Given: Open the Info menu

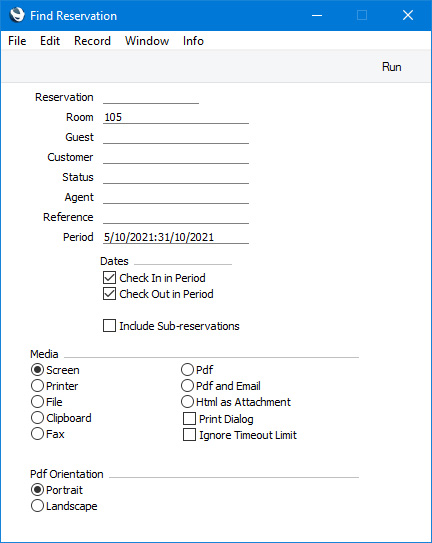Looking at the screenshot, I should coord(193,41).
